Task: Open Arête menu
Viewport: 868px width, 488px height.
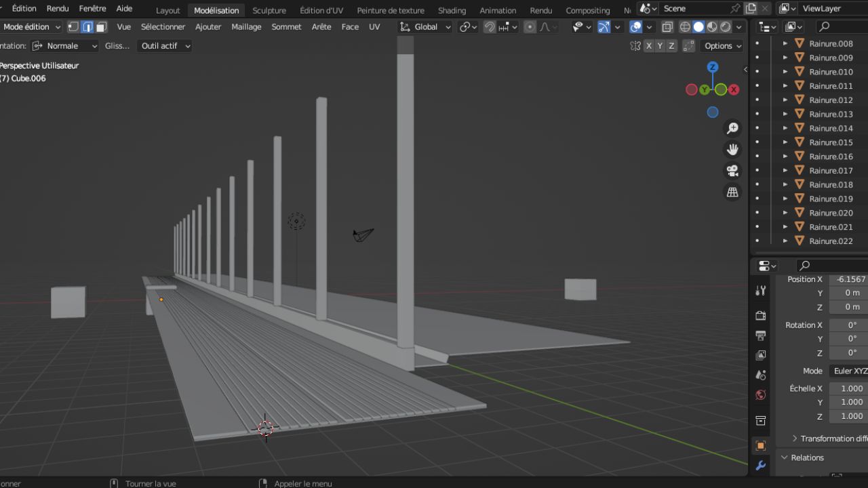Action: 321,27
